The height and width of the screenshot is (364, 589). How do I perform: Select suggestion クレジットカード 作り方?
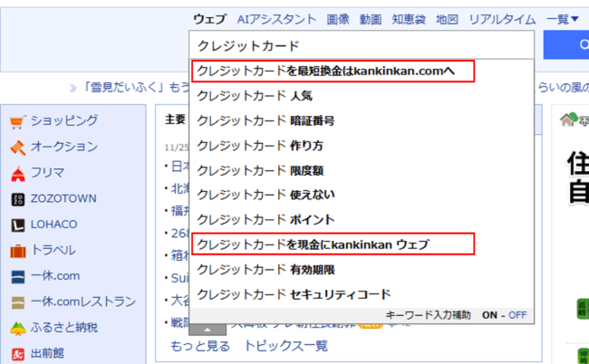pyautogui.click(x=362, y=145)
